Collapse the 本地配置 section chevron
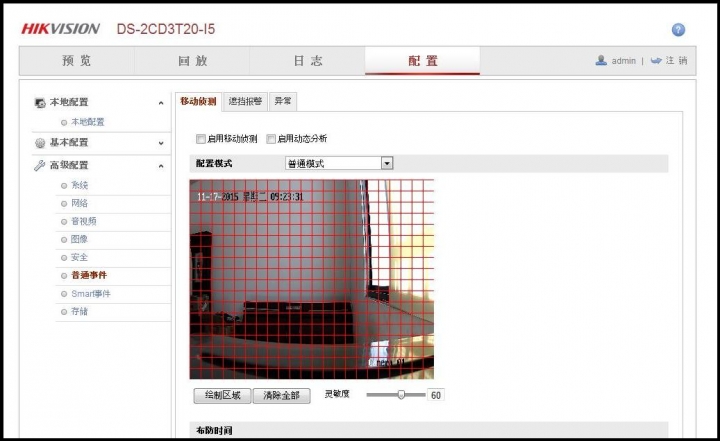 pos(161,103)
